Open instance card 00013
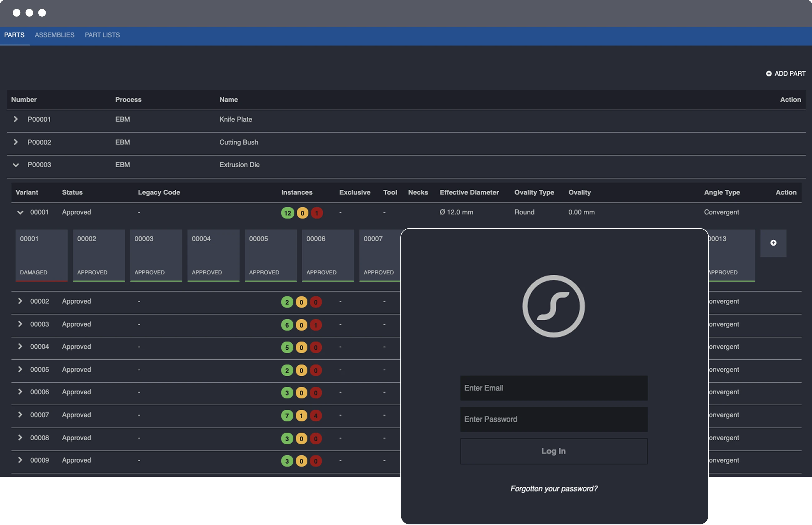812x525 pixels. (x=732, y=255)
